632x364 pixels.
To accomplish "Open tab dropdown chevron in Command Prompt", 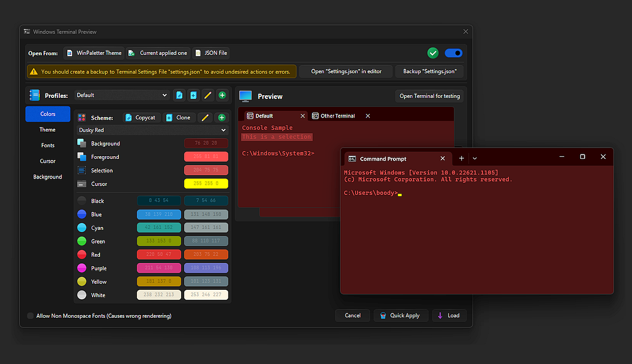I will 475,158.
